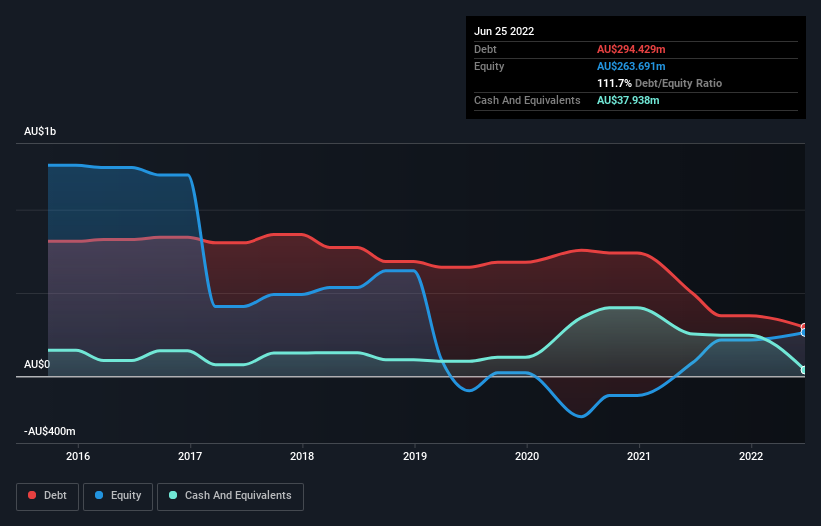Click the AU$1b y-axis label
The width and height of the screenshot is (821, 526).
(x=40, y=131)
